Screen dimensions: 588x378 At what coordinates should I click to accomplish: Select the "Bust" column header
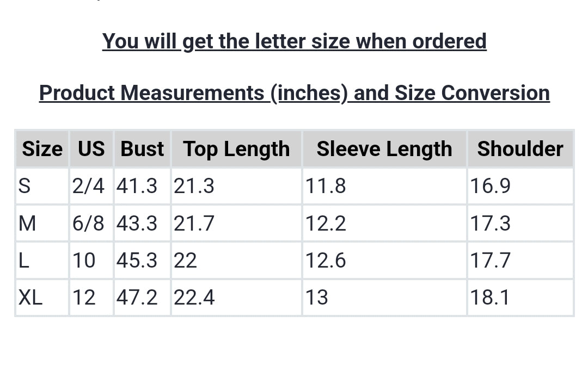pyautogui.click(x=142, y=149)
